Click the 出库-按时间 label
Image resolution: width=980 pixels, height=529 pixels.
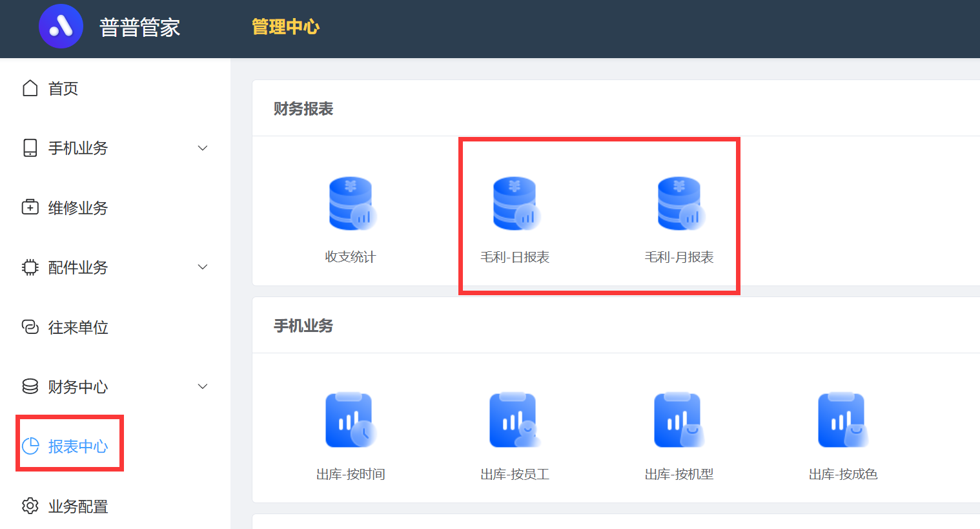point(351,474)
